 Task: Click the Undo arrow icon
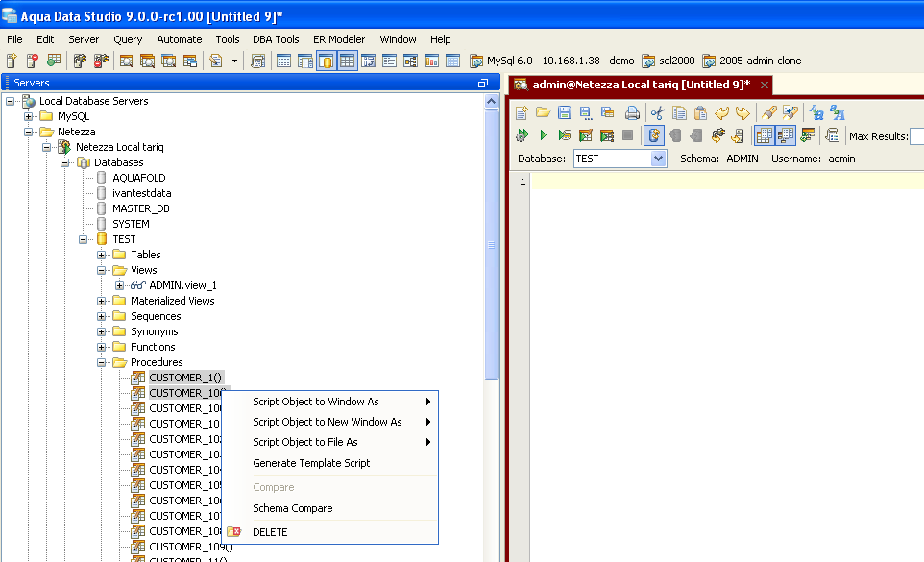point(721,112)
